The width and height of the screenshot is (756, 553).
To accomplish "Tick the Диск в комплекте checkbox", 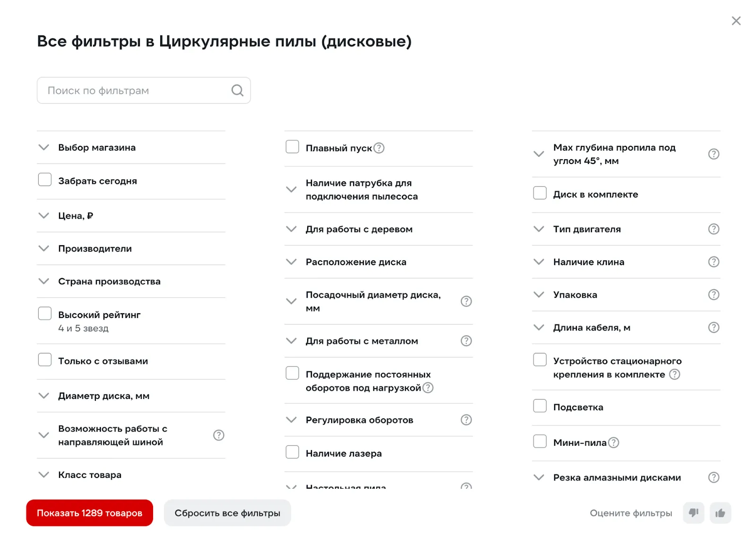I will pyautogui.click(x=540, y=193).
